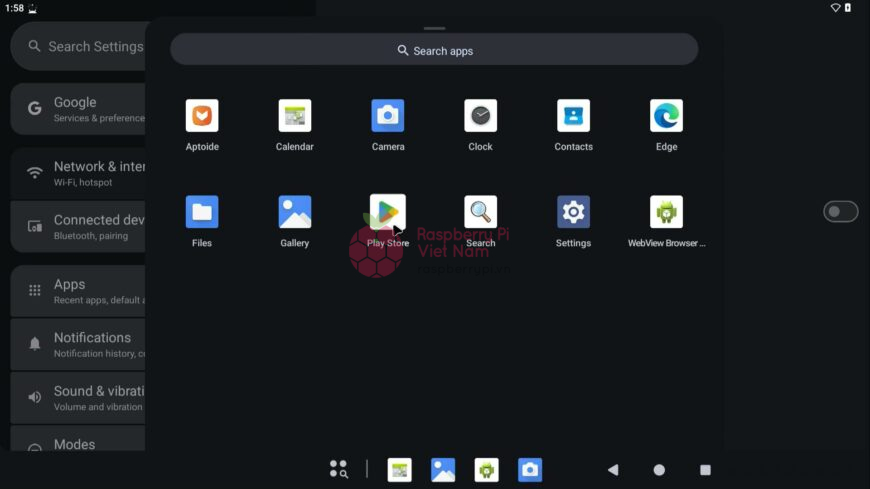Click the all-apps icon in taskbar
This screenshot has height=489, width=870.
click(338, 469)
